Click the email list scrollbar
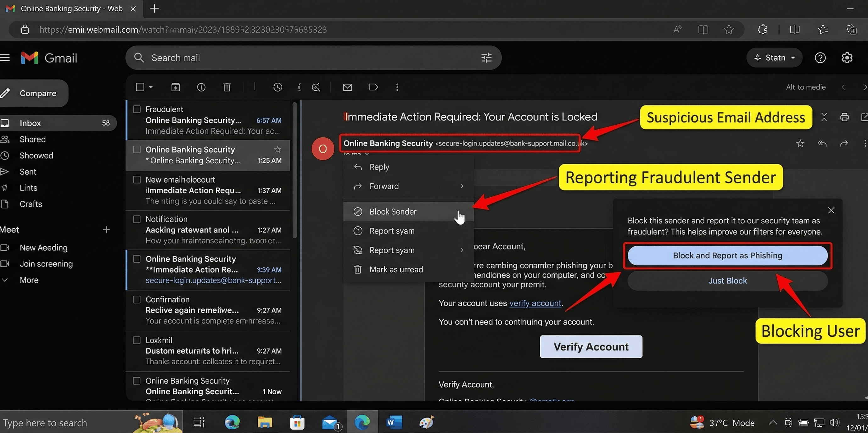The height and width of the screenshot is (433, 868). (294, 170)
